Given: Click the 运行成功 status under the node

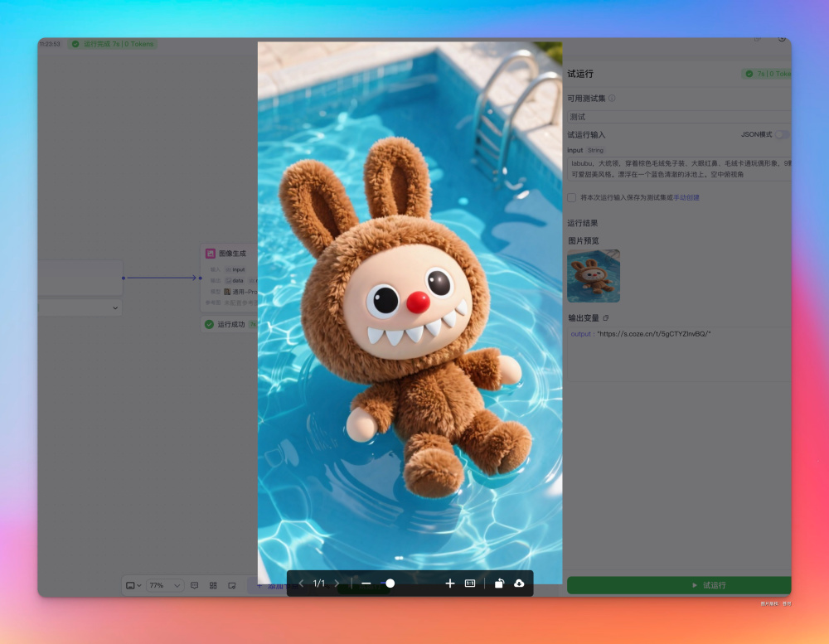Looking at the screenshot, I should click(231, 324).
